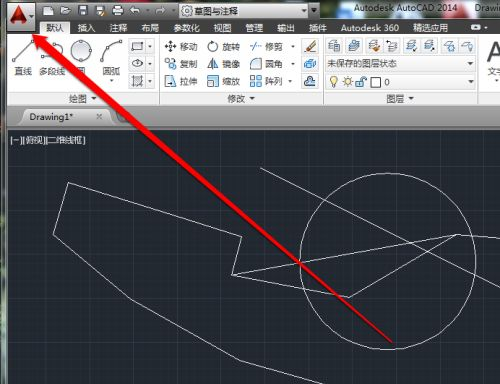Open the 未保存的图层状态 layer state dropdown
500x384 pixels.
(x=400, y=63)
